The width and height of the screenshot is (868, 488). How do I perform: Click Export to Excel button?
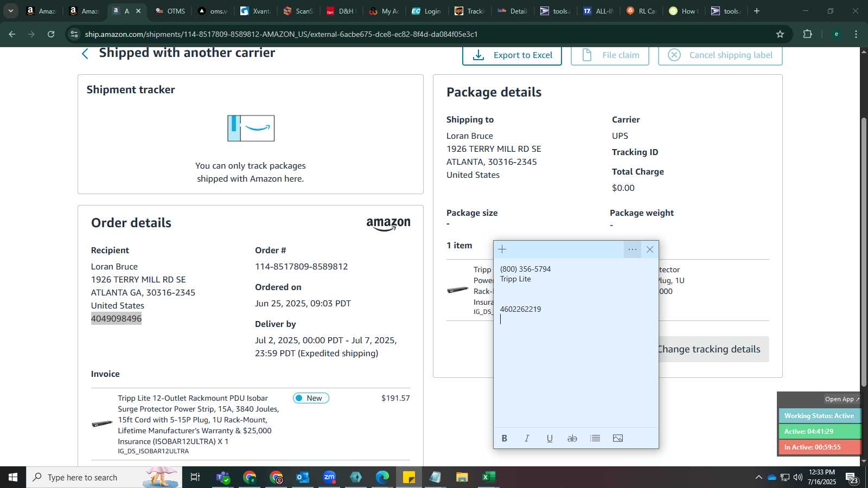(x=512, y=55)
